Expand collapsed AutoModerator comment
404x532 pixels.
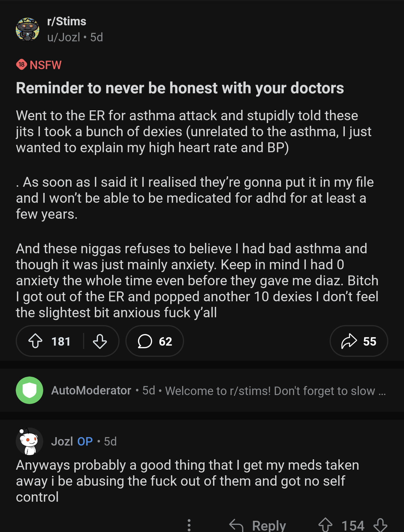coord(275,391)
